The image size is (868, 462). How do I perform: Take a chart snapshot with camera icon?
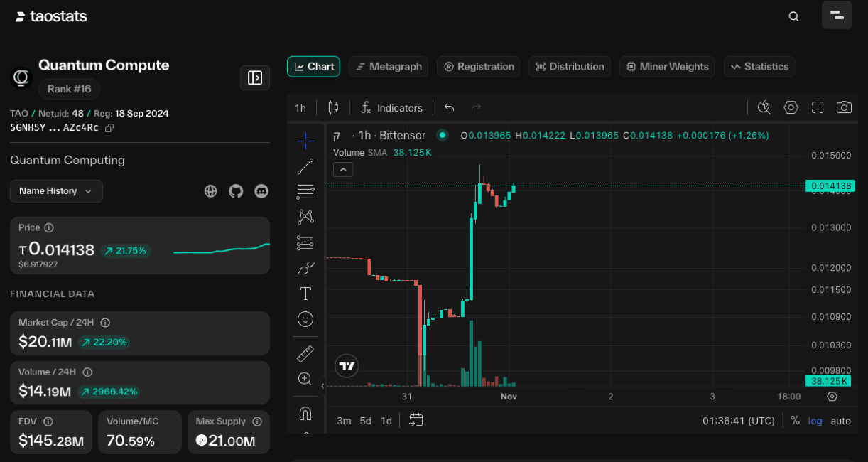[844, 107]
